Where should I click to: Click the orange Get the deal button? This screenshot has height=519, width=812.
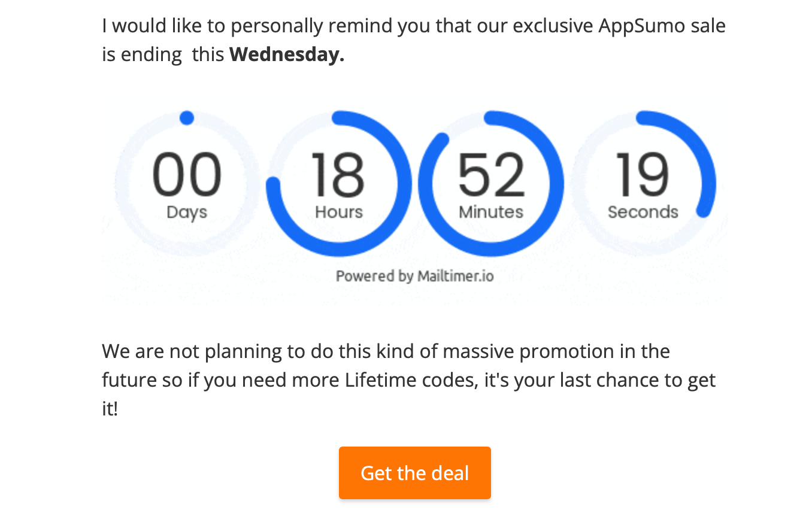coord(414,473)
